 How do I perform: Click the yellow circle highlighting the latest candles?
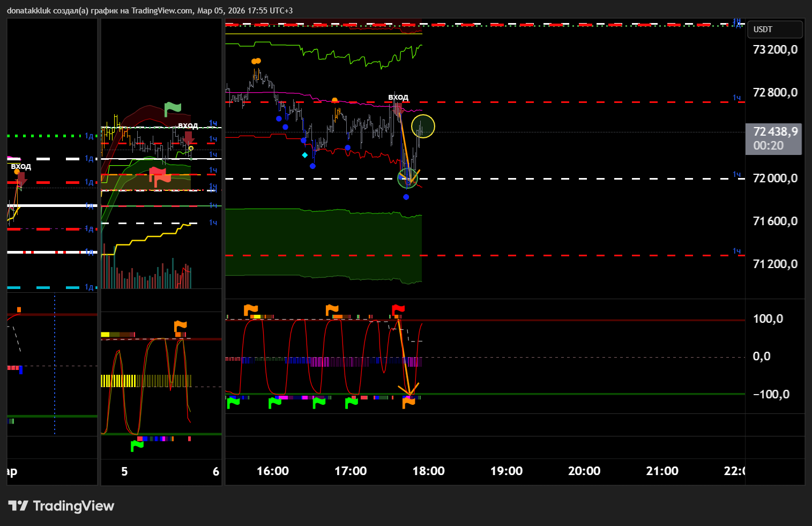pyautogui.click(x=423, y=127)
